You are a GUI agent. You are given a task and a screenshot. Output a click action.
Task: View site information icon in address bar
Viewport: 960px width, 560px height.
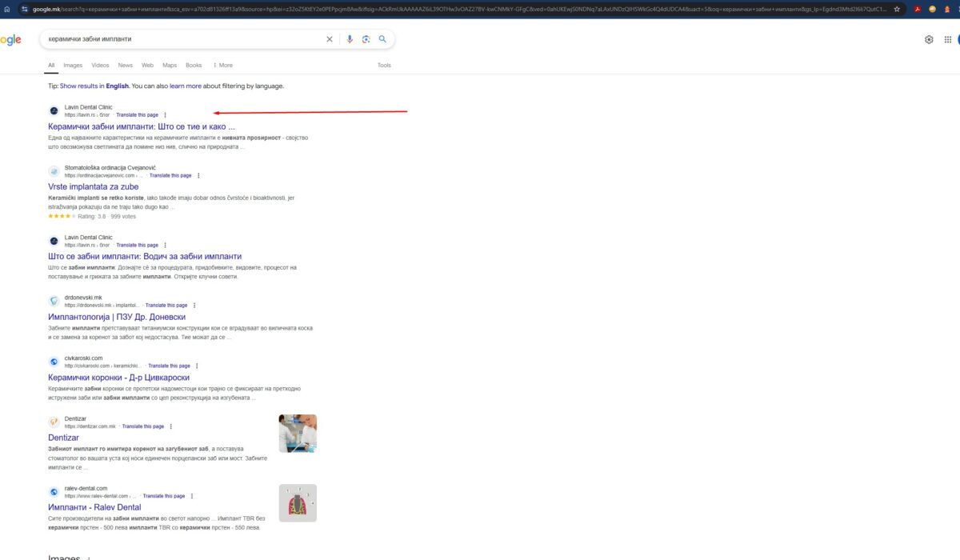point(25,9)
